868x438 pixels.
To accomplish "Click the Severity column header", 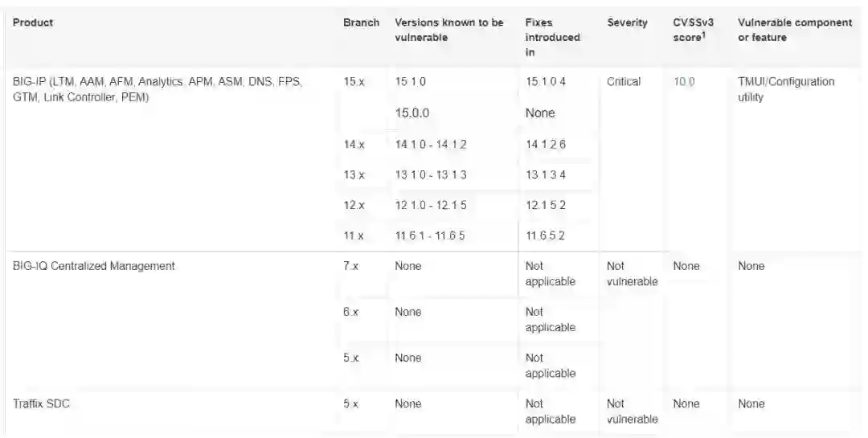I will 627,23.
